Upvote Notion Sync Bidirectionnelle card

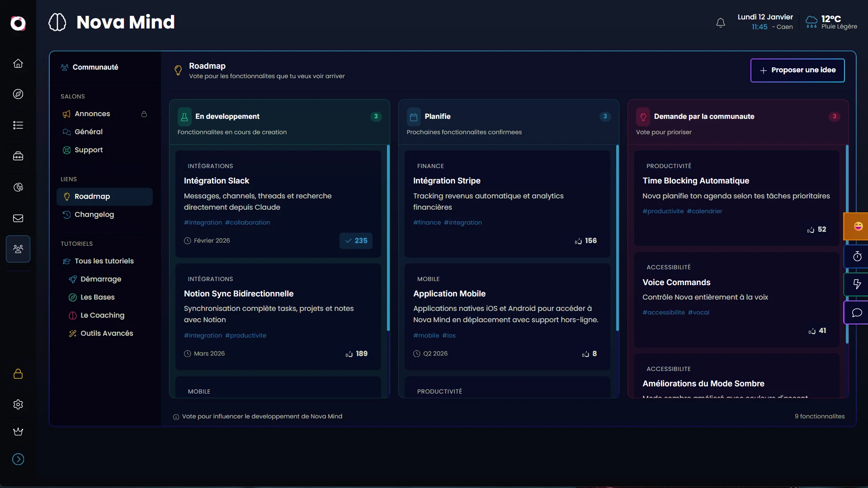coord(356,354)
